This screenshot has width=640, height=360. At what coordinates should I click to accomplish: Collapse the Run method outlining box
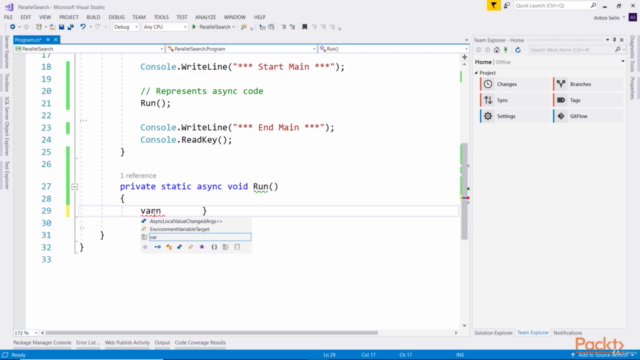75,187
